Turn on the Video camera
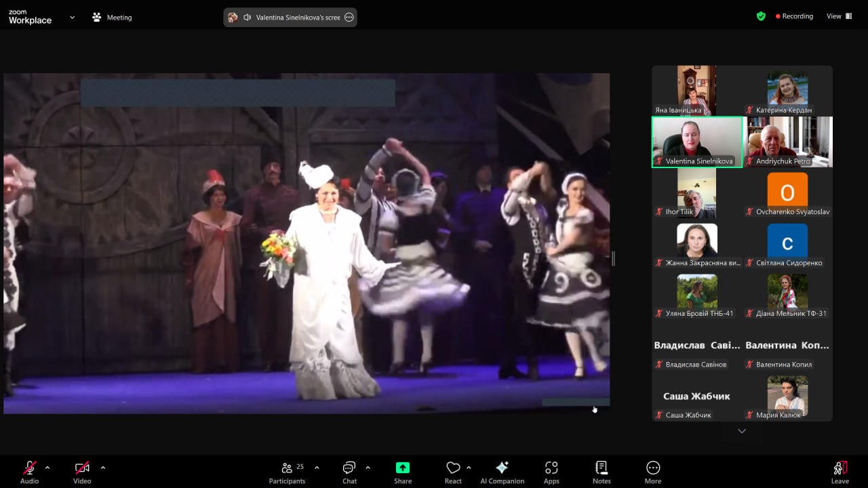The height and width of the screenshot is (488, 868). click(x=82, y=472)
